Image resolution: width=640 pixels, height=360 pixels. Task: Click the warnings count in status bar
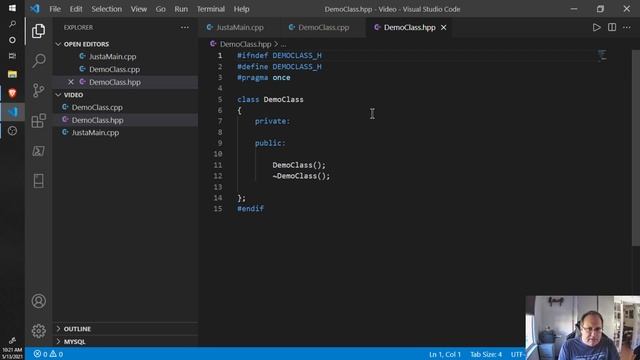pyautogui.click(x=56, y=354)
